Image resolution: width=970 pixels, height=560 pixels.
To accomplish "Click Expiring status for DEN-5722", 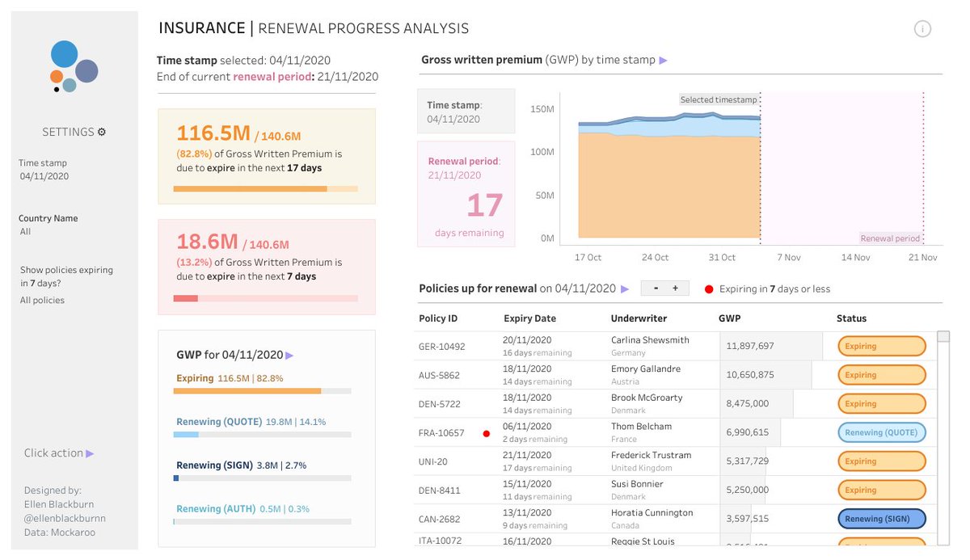I will pyautogui.click(x=882, y=404).
